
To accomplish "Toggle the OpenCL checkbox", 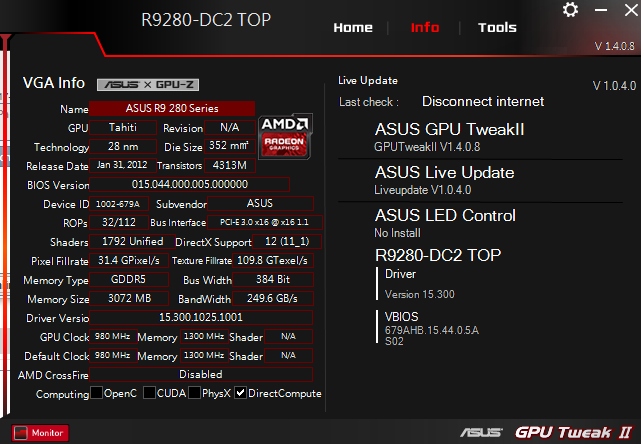I will point(96,393).
